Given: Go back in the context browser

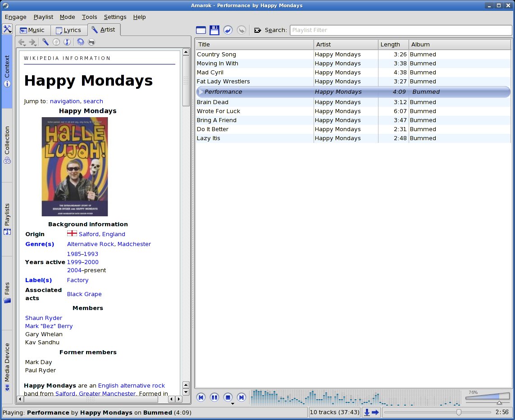Looking at the screenshot, I should (22, 42).
